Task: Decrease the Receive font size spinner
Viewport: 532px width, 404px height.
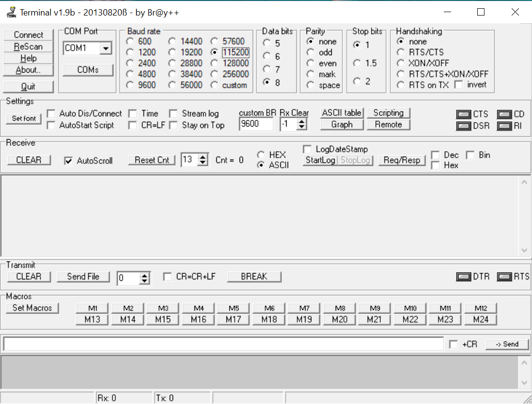Action: pos(203,162)
